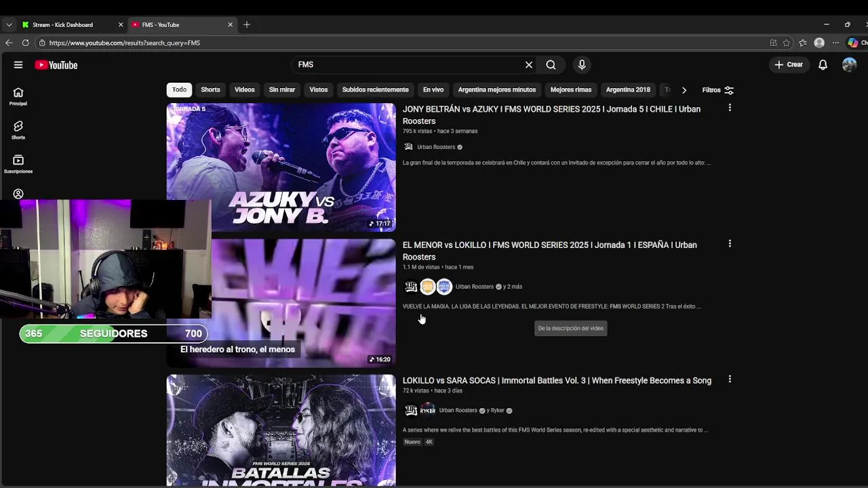Open the YouTube hamburger guide menu

coord(18,65)
